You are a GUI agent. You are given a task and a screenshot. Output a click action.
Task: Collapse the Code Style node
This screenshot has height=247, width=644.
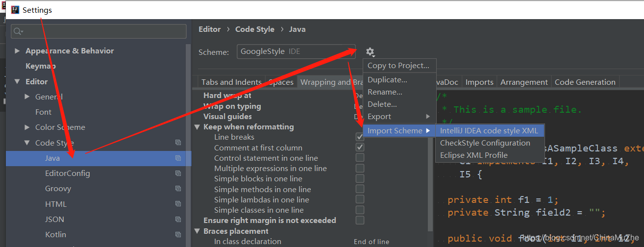pyautogui.click(x=27, y=143)
